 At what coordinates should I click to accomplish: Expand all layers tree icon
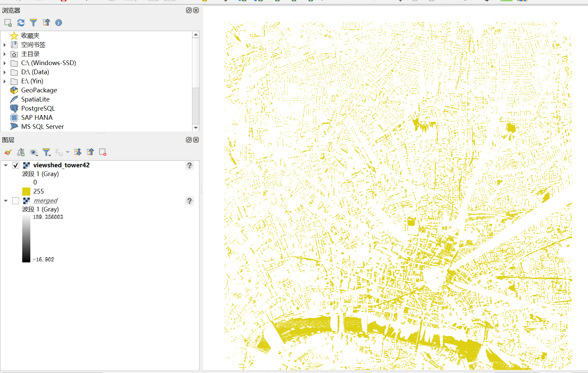[78, 152]
